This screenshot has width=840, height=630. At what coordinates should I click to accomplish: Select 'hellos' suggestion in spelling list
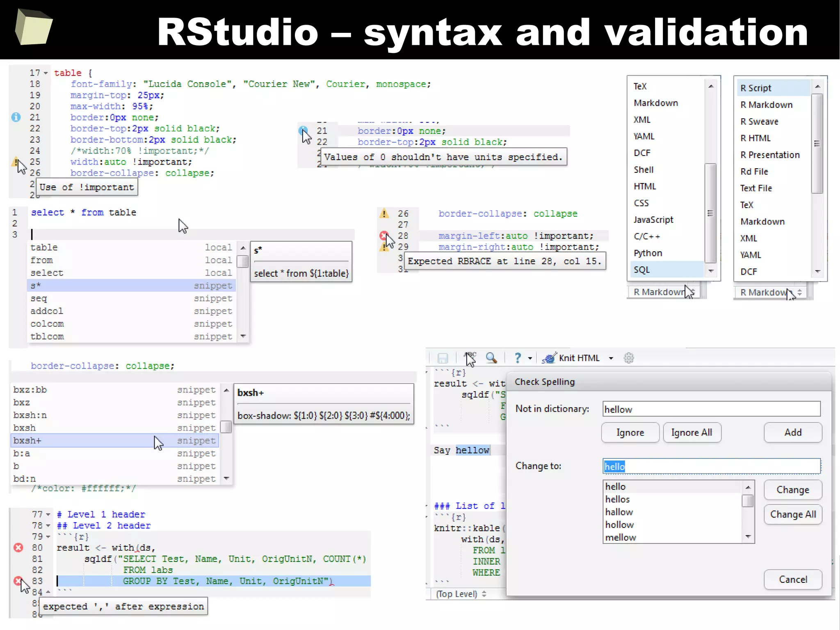click(x=673, y=499)
